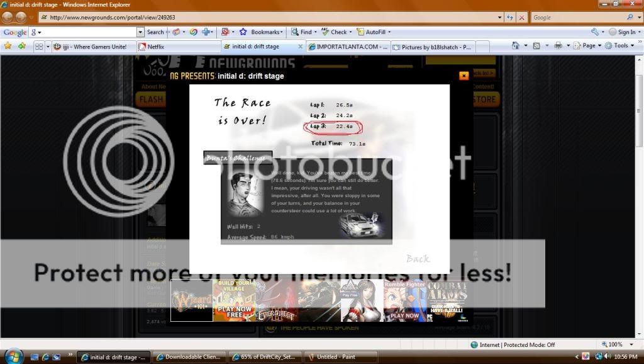
Task: Close the drift stage popup with orange X
Action: [x=464, y=76]
